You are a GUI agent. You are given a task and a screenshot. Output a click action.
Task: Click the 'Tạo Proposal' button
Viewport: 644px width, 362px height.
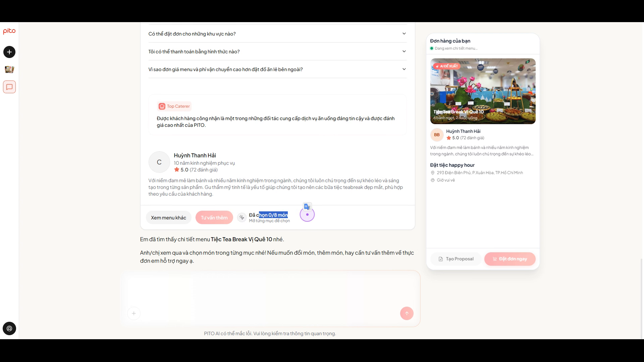click(x=456, y=259)
